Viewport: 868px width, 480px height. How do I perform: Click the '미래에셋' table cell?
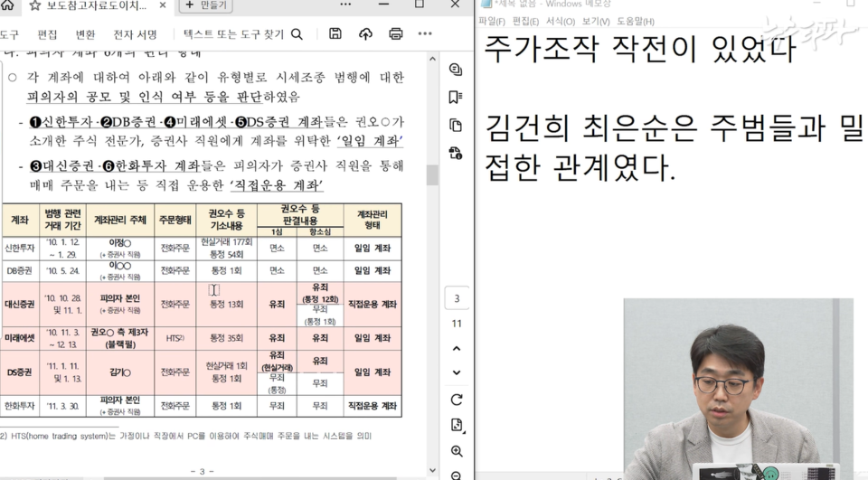pos(20,338)
